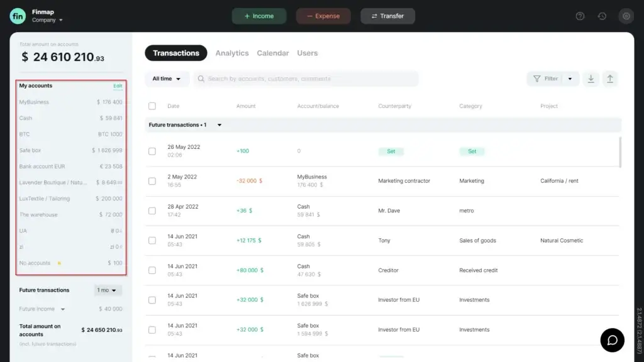Select the UA account
This screenshot has width=644, height=362.
70,231
